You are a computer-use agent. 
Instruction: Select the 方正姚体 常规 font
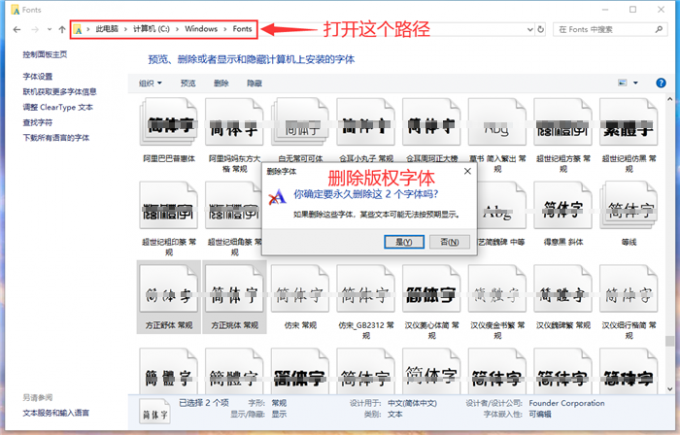coord(234,297)
